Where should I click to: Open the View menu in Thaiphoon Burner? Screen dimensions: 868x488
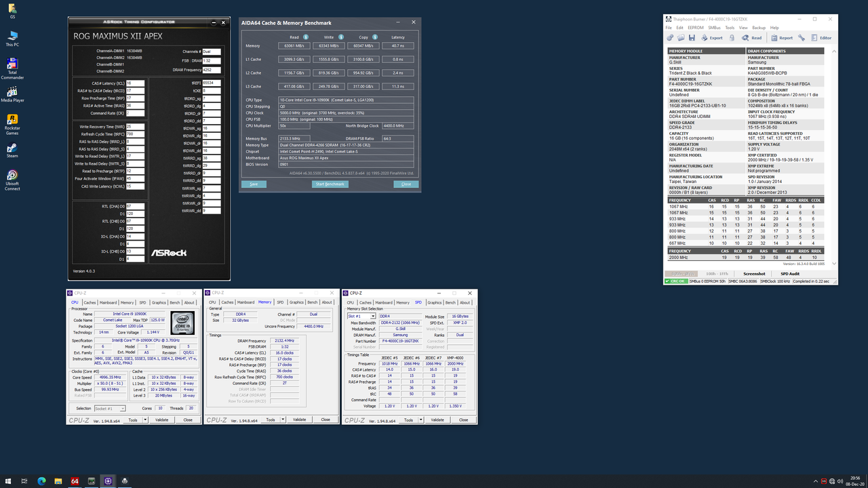[743, 28]
